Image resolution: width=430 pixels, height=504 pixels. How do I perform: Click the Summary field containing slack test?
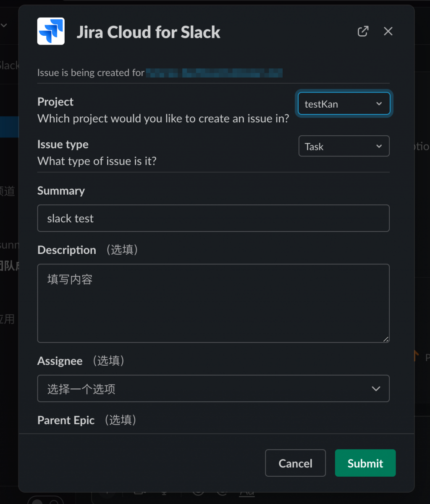[x=213, y=218]
